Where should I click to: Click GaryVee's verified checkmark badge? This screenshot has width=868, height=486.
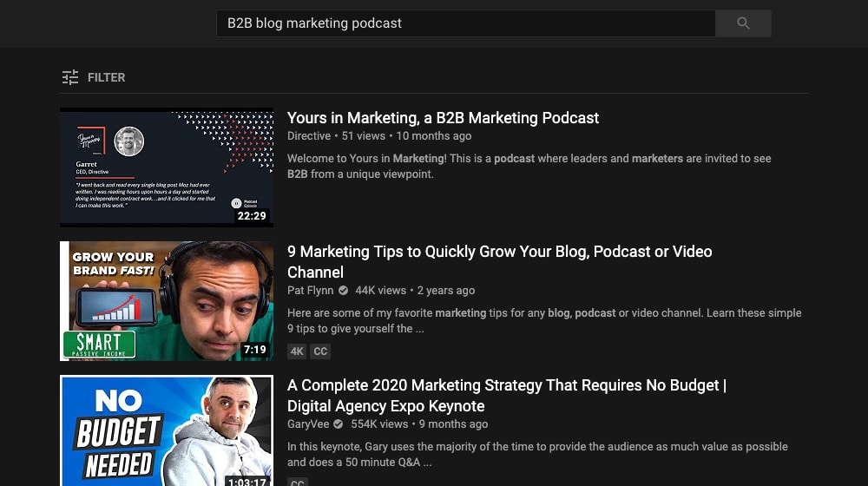click(339, 424)
